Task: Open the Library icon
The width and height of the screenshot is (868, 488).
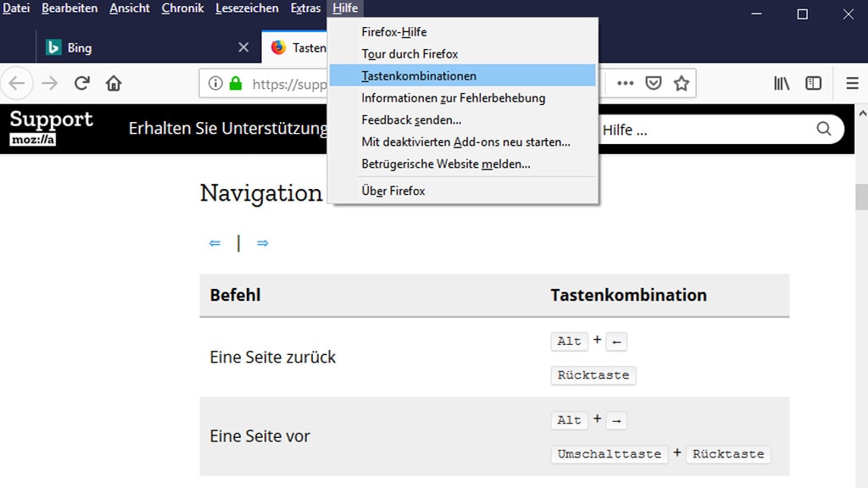Action: (x=782, y=84)
